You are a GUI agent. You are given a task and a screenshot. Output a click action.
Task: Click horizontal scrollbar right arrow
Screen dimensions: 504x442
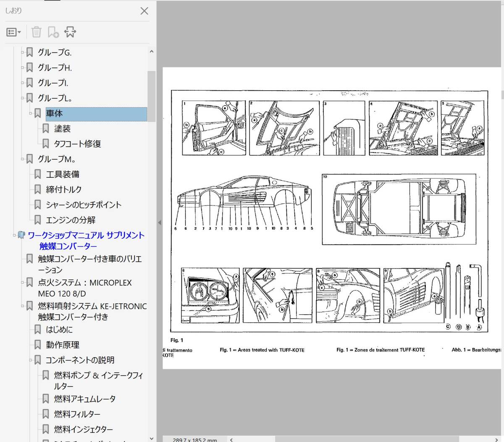[497, 439]
